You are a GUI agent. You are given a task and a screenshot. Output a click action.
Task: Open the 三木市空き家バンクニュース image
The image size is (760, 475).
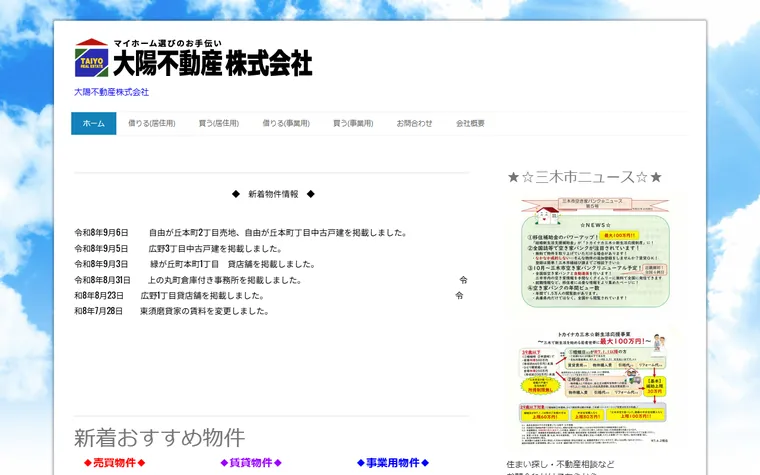point(595,253)
